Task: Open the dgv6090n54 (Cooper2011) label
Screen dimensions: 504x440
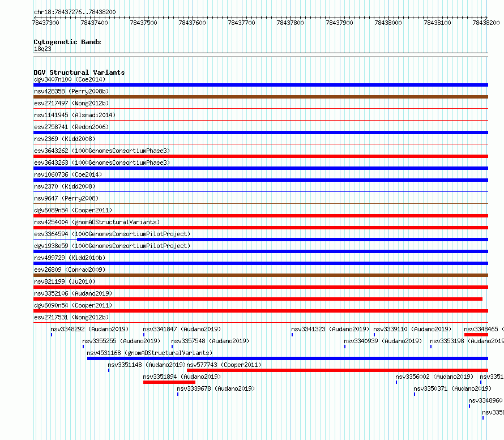Action: (73, 305)
